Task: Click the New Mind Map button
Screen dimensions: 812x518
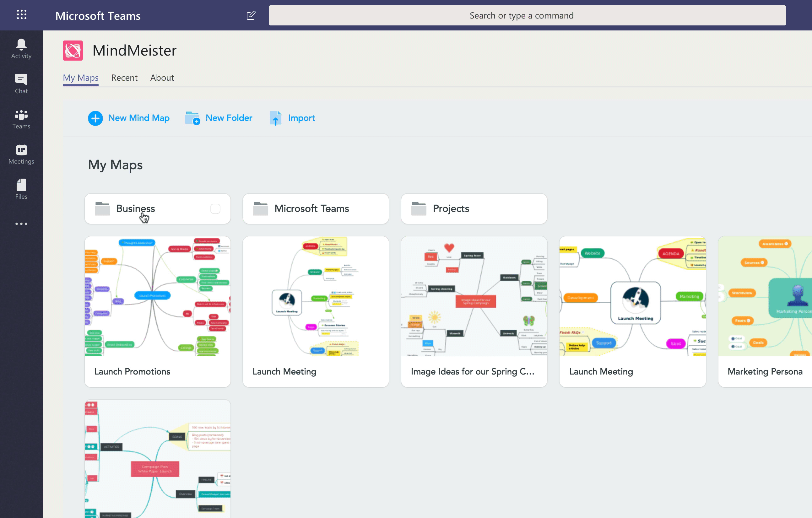Action: pos(129,118)
